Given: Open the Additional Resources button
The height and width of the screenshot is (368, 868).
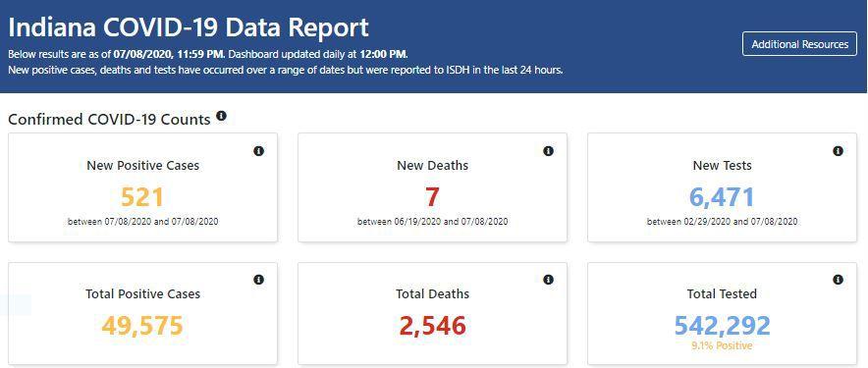Looking at the screenshot, I should tap(799, 44).
